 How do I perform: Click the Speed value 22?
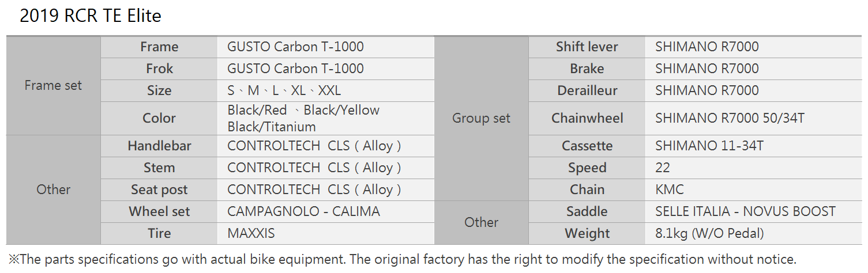tap(663, 168)
